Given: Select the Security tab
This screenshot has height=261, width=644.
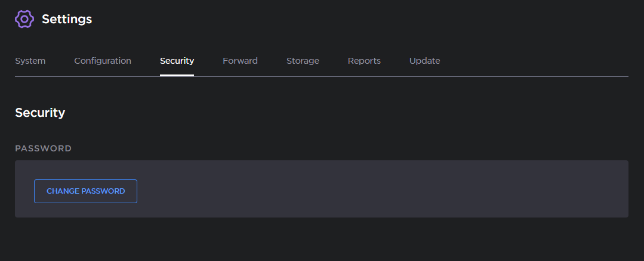Looking at the screenshot, I should click(177, 61).
